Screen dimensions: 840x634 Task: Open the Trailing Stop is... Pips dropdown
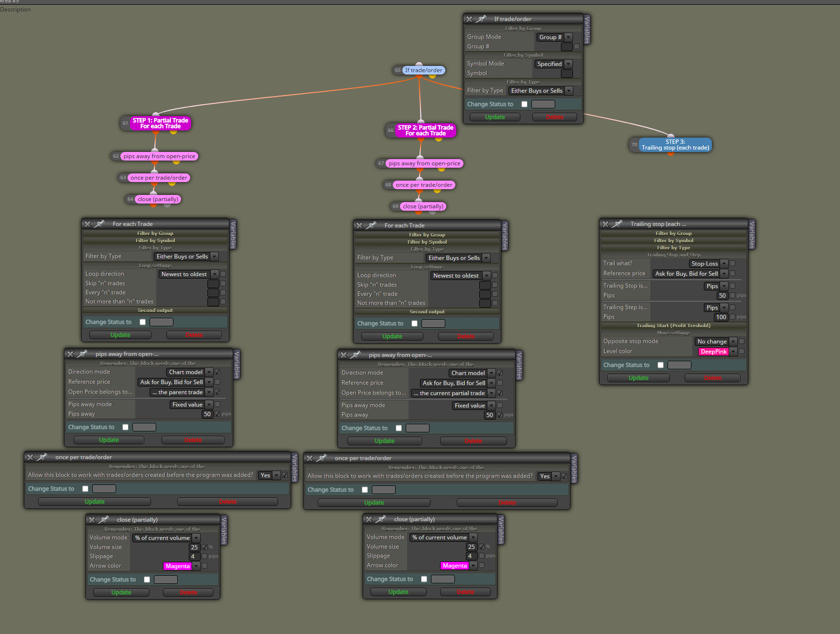[x=716, y=286]
